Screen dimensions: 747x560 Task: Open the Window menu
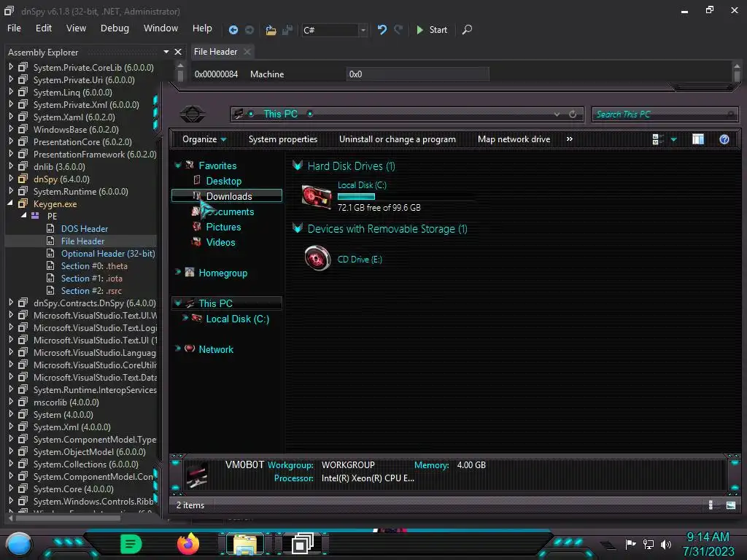click(x=160, y=28)
